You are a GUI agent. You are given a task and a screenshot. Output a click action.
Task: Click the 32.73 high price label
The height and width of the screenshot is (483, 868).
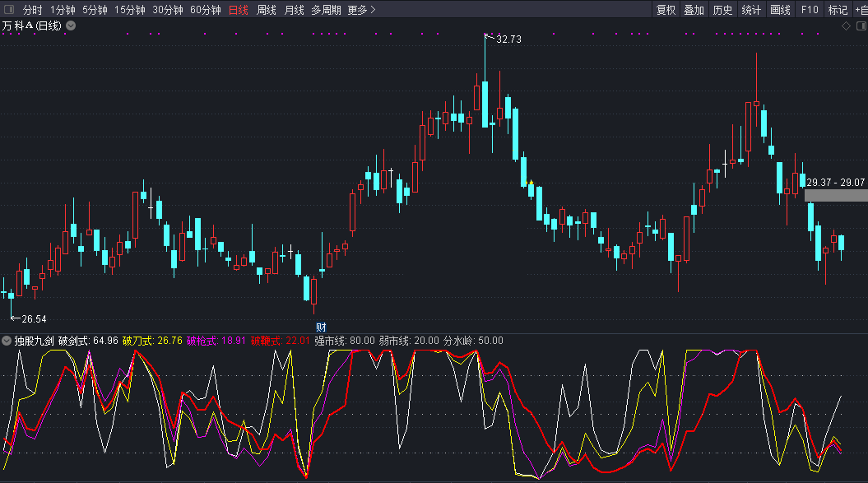pos(508,39)
